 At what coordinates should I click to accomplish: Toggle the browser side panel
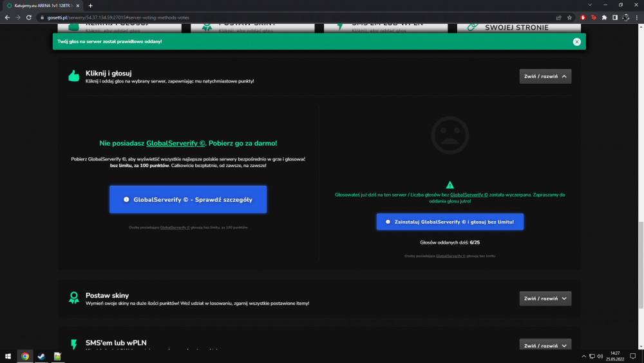[x=615, y=17]
